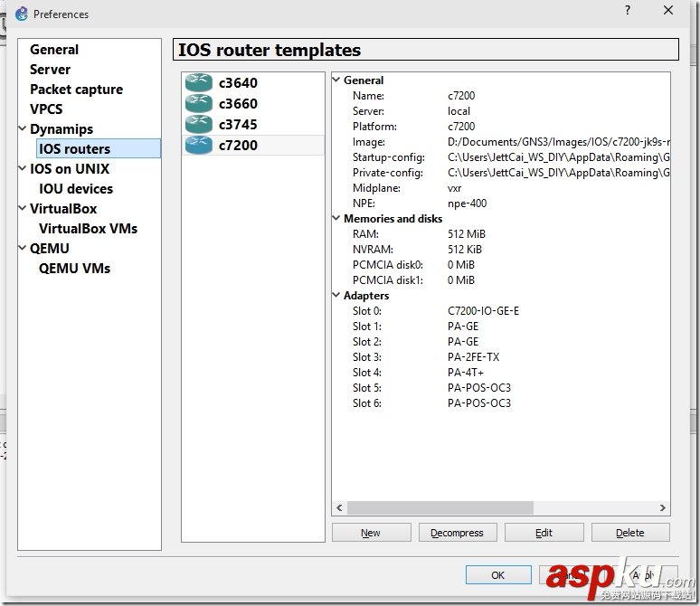
Task: Click the RAM value 512 MiB
Action: click(466, 234)
